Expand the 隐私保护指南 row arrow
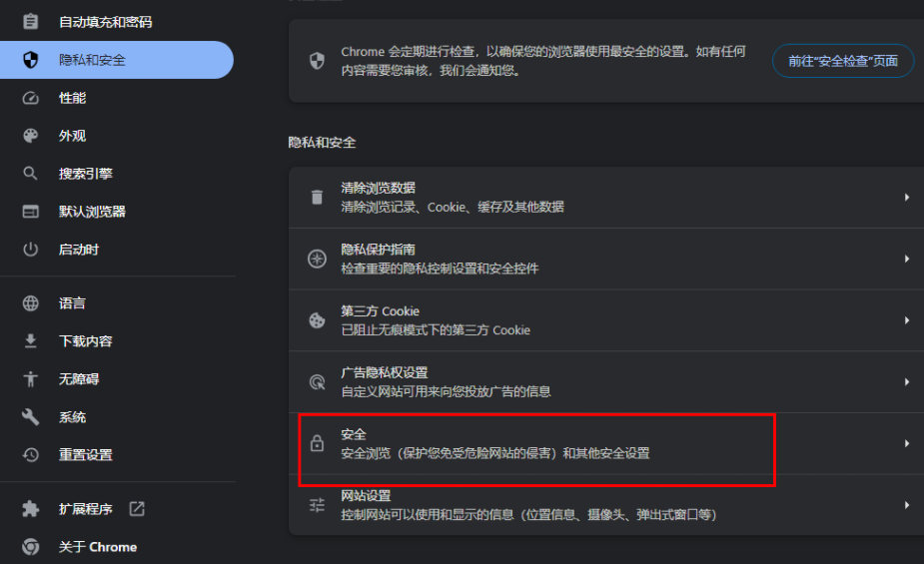924x564 pixels. coord(907,259)
